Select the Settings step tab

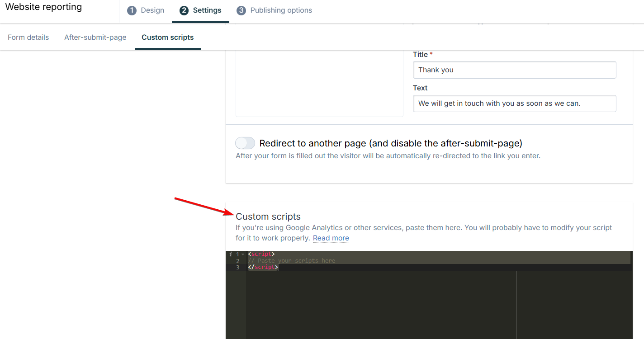click(200, 10)
